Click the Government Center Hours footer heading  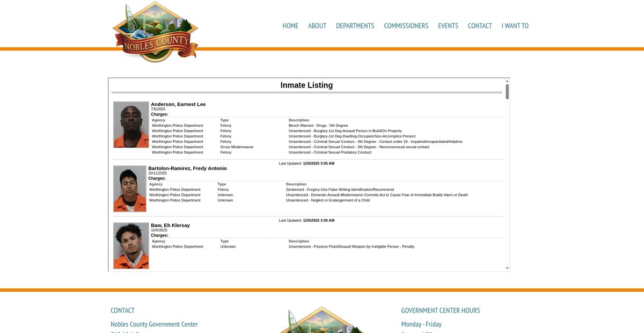pos(440,310)
